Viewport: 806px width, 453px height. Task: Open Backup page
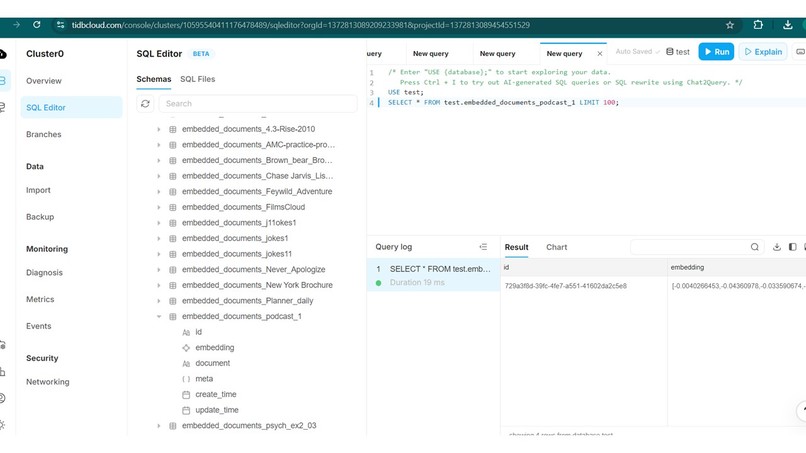click(40, 217)
